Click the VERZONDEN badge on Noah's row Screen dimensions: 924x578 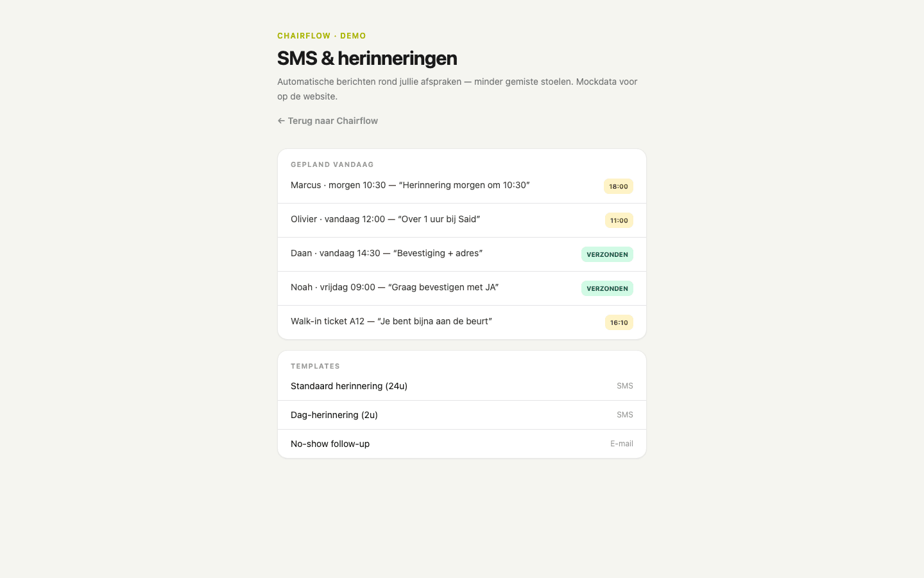click(607, 288)
